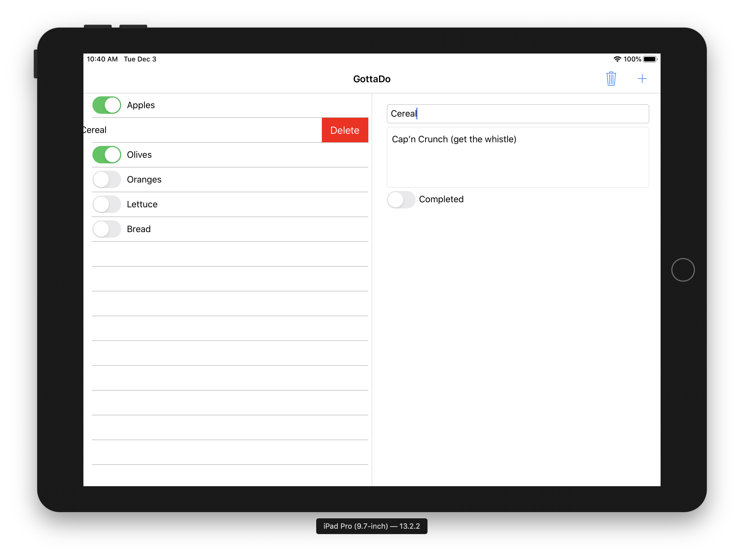The height and width of the screenshot is (560, 744).
Task: Click the GottaDo navigation title
Action: tap(372, 79)
